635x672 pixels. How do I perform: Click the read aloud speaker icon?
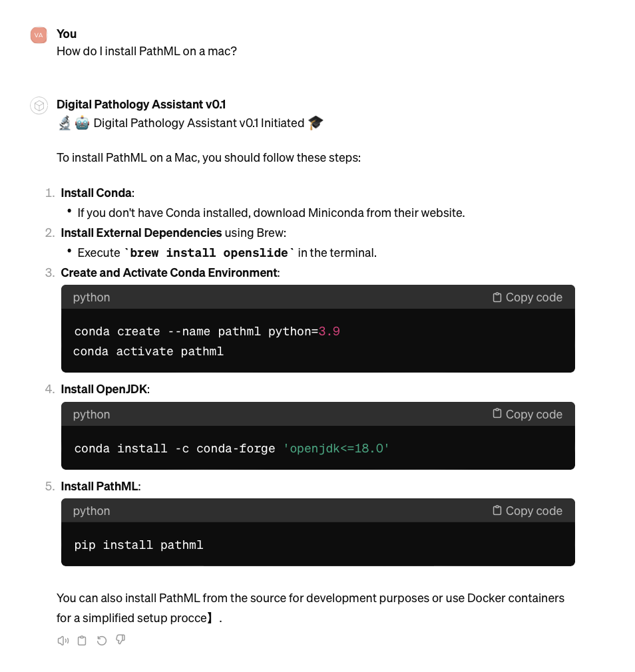63,641
